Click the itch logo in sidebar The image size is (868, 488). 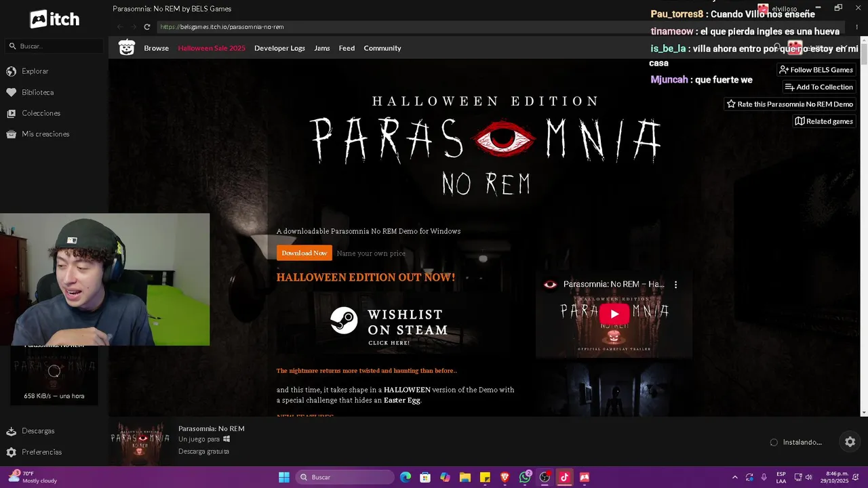[x=54, y=20]
